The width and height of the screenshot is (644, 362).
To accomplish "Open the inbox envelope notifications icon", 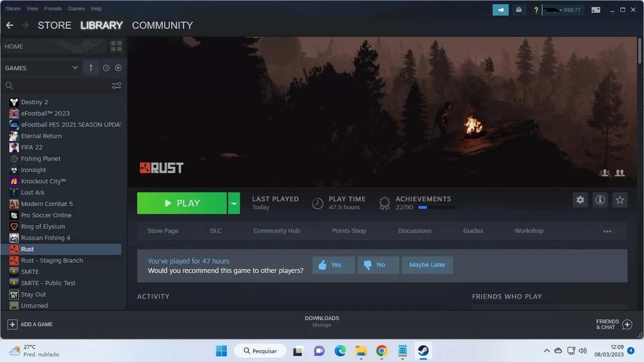I will pos(519,9).
